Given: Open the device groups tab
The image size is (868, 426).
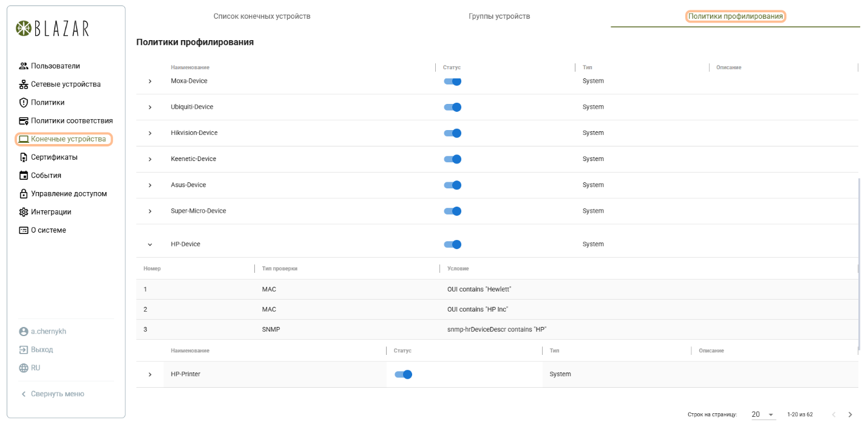Looking at the screenshot, I should tap(500, 16).
